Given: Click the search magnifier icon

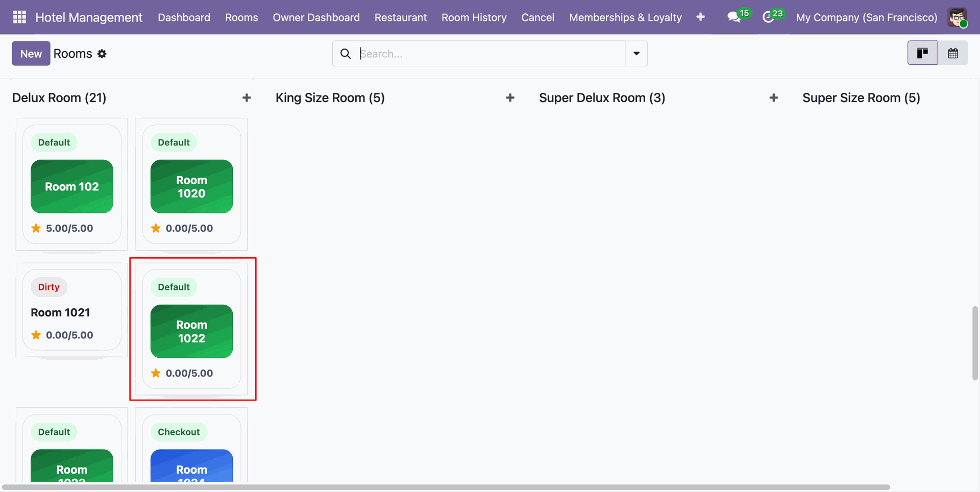Looking at the screenshot, I should click(x=346, y=54).
